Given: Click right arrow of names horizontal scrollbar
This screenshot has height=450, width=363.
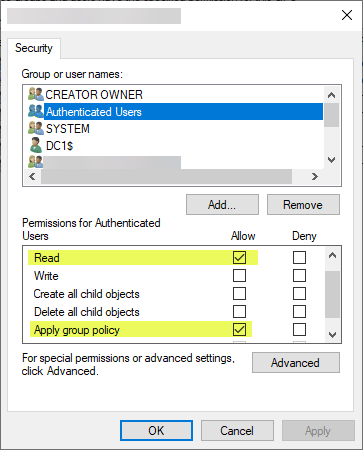Looking at the screenshot, I should (x=315, y=176).
